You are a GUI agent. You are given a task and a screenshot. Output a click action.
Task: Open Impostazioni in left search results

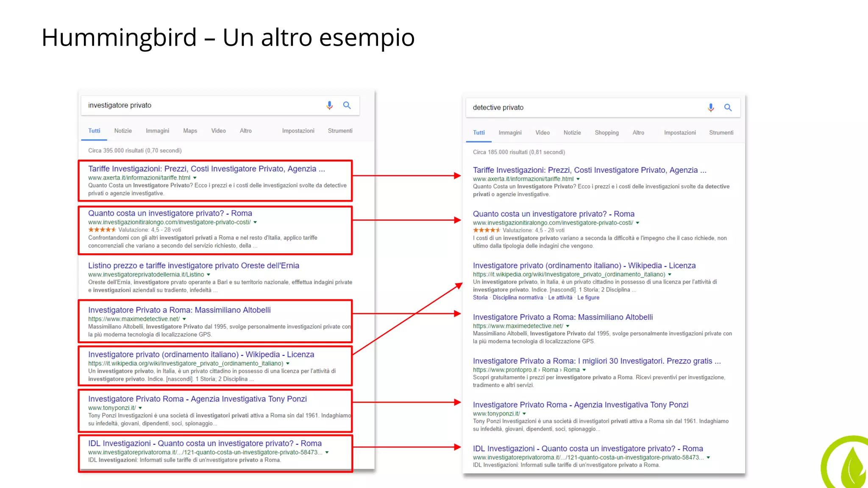click(298, 131)
